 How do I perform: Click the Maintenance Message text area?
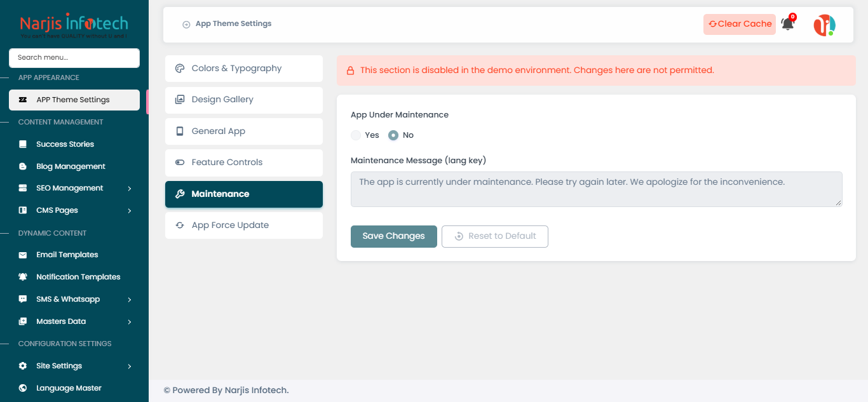pos(597,189)
